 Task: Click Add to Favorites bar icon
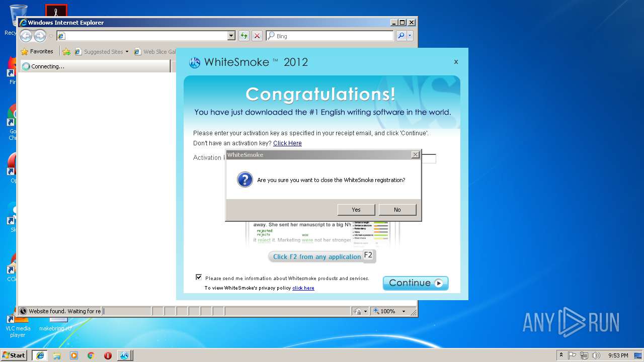[x=66, y=51]
